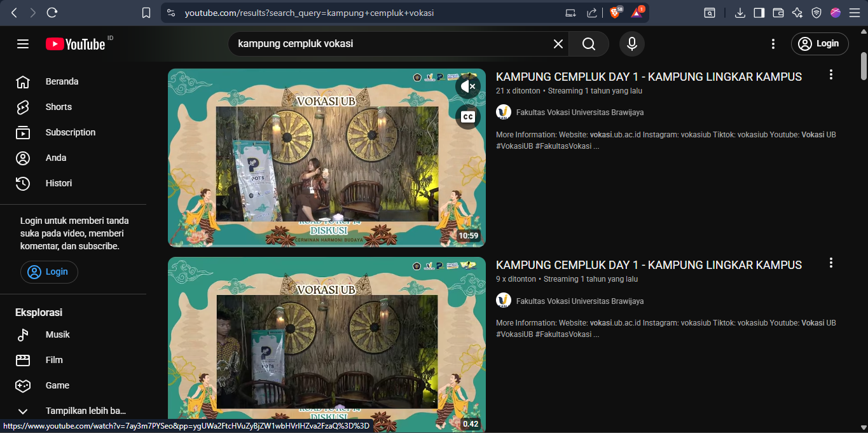Bookmark this page with the bookmark icon

[x=146, y=13]
